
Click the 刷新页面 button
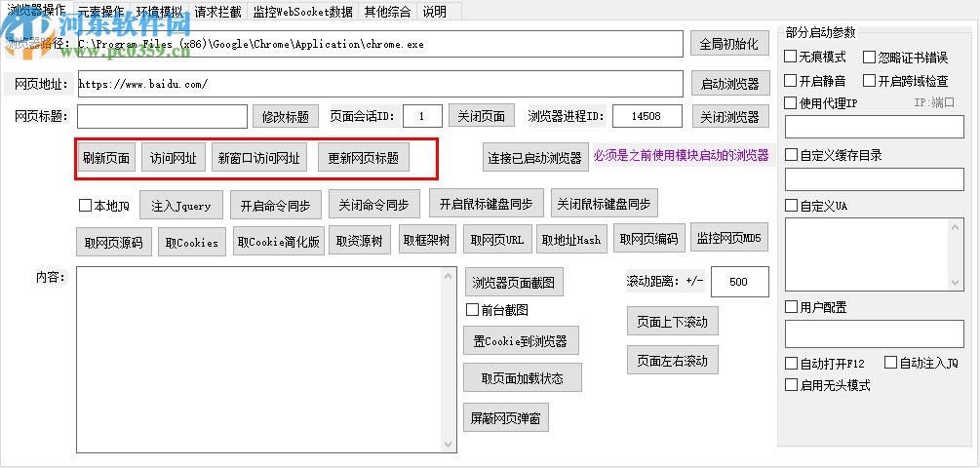(106, 158)
